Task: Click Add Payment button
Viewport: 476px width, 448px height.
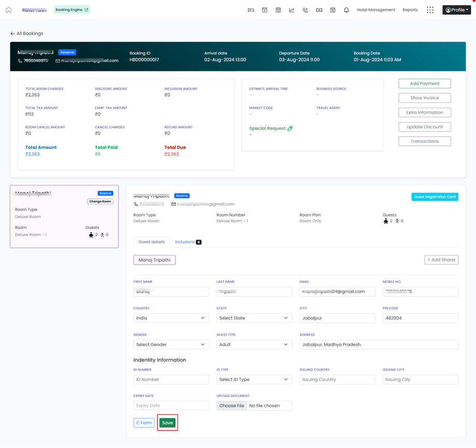Action: [424, 83]
